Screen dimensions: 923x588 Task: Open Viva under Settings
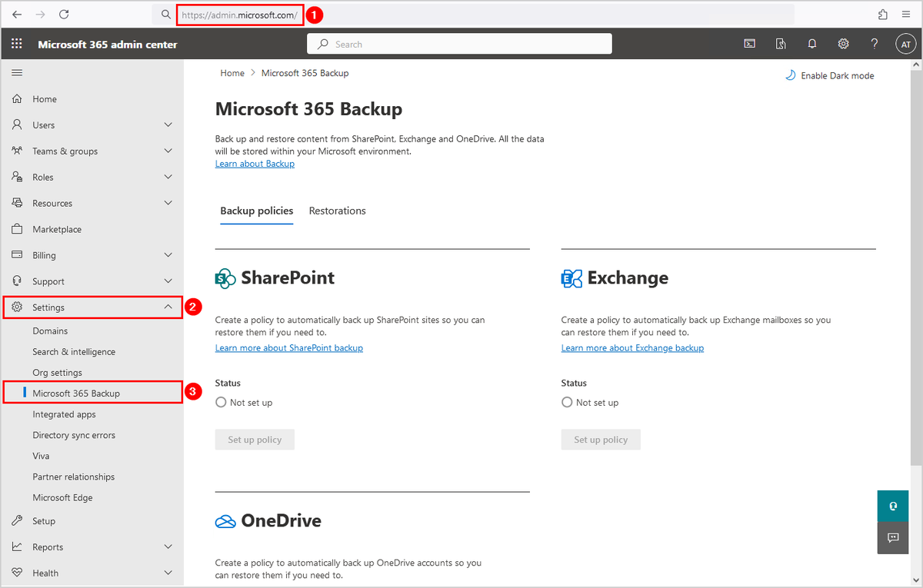(x=41, y=456)
